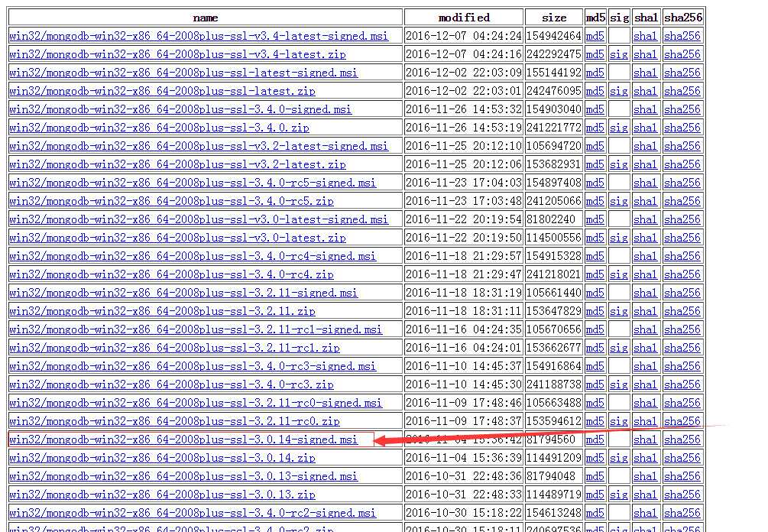Open the ssl-latest-signed.msi download link
This screenshot has width=768, height=532.
(x=183, y=73)
